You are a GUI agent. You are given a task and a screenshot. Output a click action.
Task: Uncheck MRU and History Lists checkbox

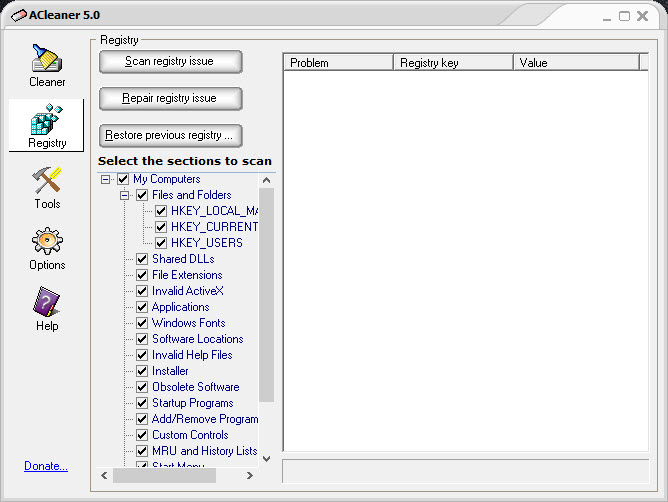[142, 451]
